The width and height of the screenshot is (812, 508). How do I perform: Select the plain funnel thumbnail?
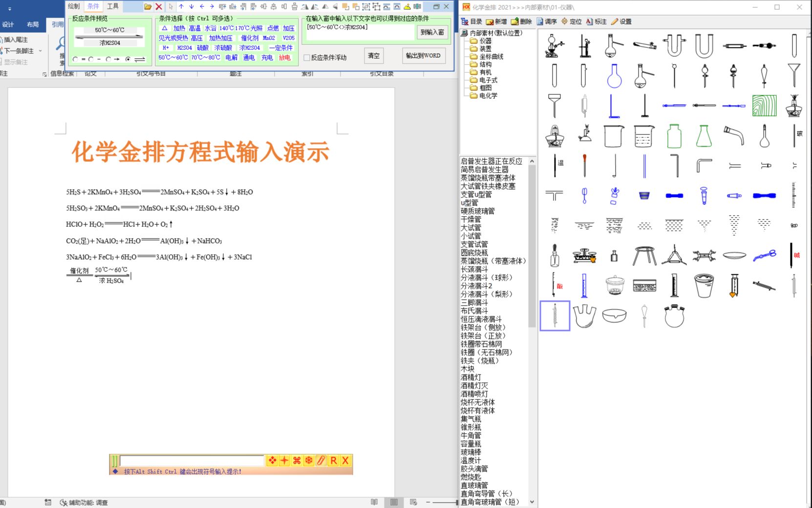point(794,76)
